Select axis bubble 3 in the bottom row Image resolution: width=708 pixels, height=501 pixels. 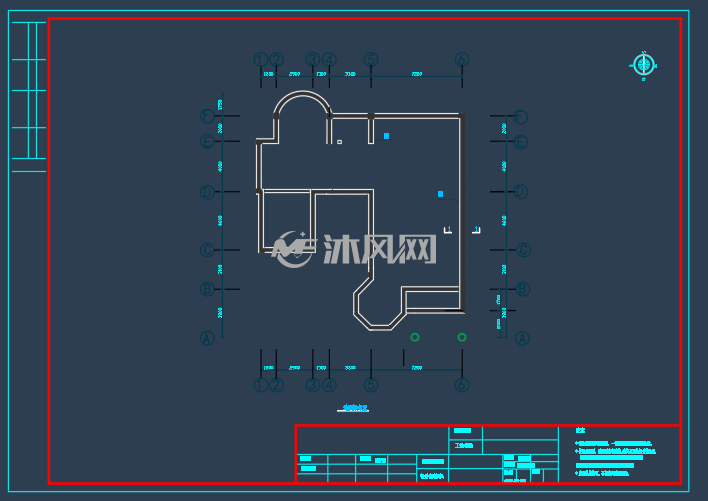312,385
